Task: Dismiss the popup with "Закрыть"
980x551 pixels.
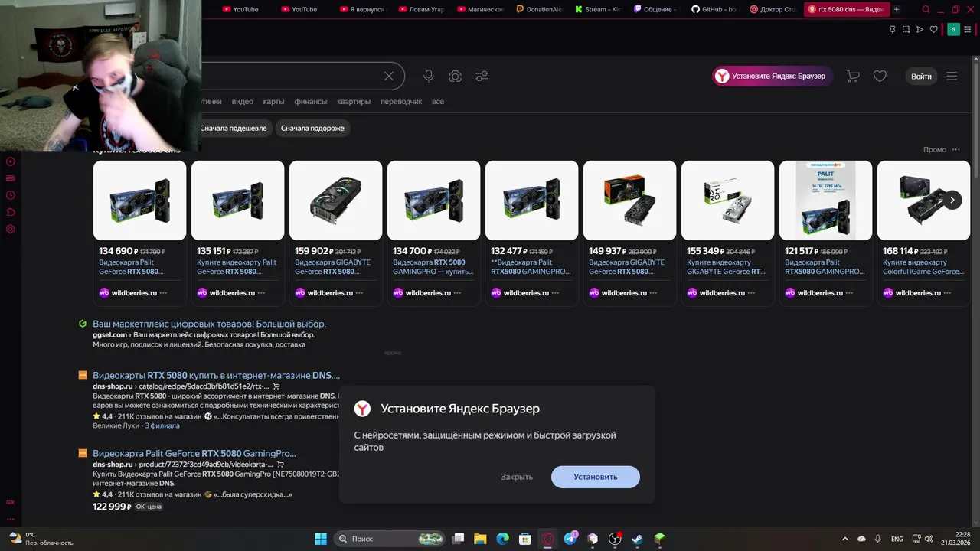Action: coord(517,477)
